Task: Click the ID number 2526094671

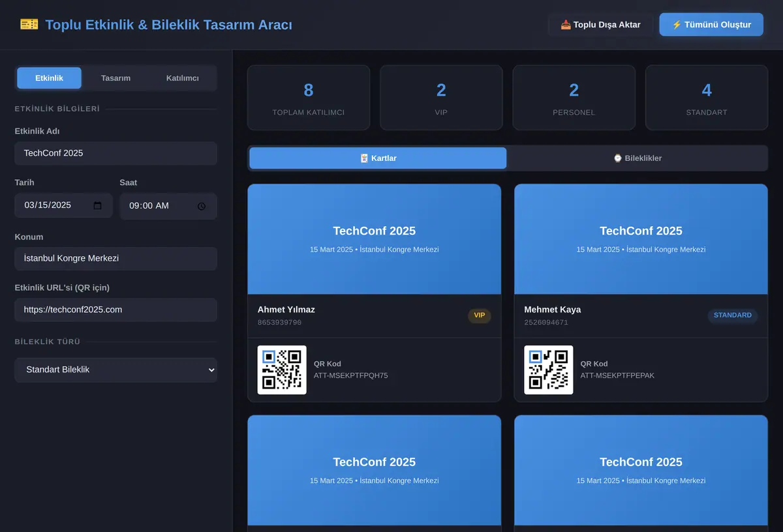Action: [x=547, y=323]
